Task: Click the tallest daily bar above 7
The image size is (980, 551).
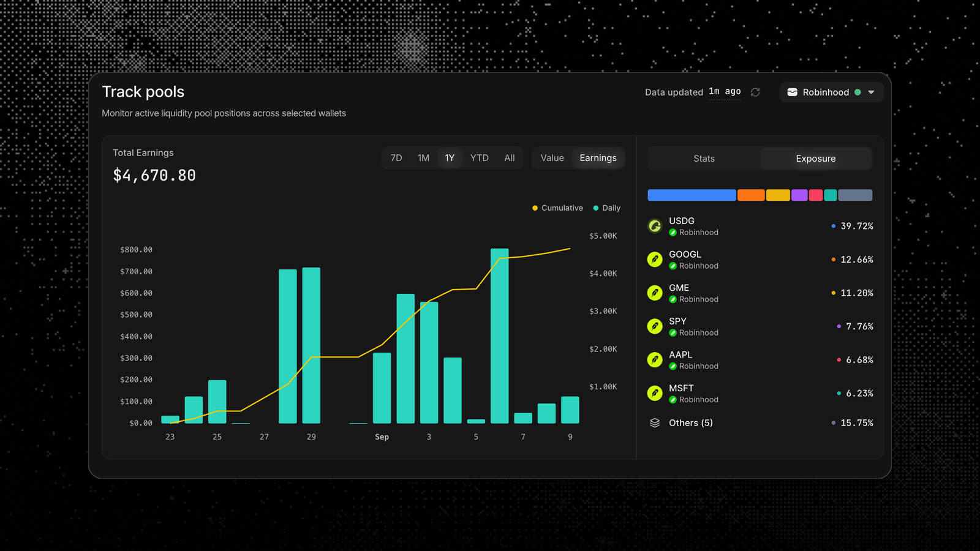Action: (x=500, y=336)
